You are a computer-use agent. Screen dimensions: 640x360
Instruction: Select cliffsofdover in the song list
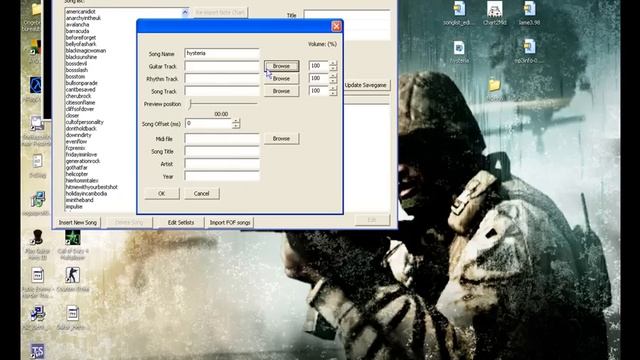80,109
